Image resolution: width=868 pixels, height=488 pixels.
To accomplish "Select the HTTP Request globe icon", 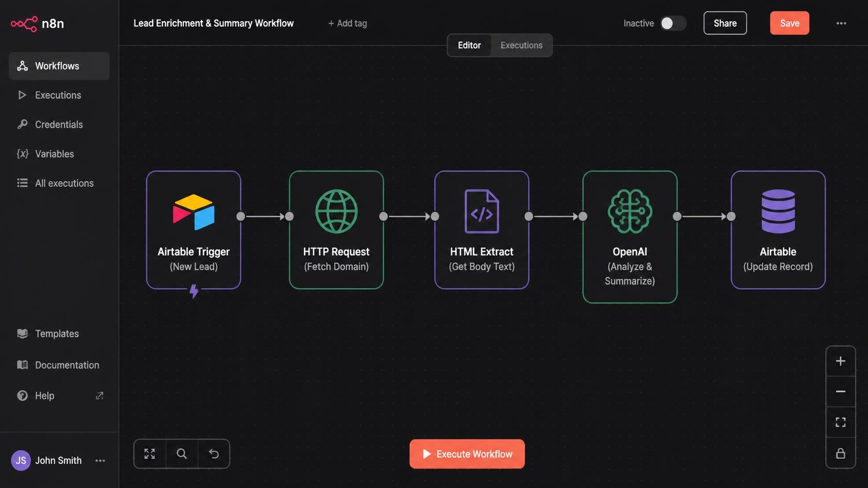I will point(336,211).
